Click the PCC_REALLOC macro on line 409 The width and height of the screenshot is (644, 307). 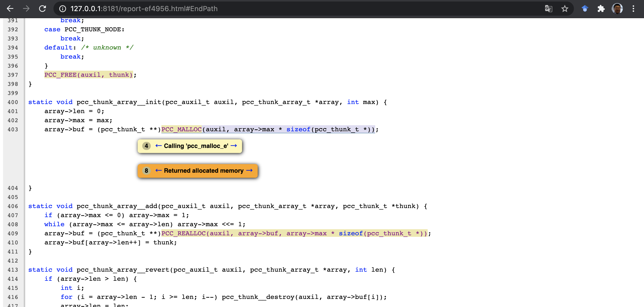click(183, 233)
